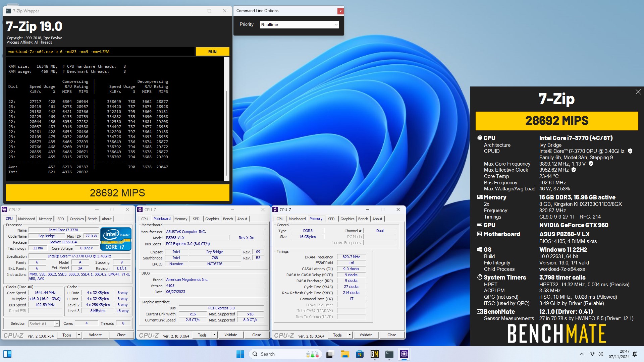Click the taskbar Search box

point(285,354)
